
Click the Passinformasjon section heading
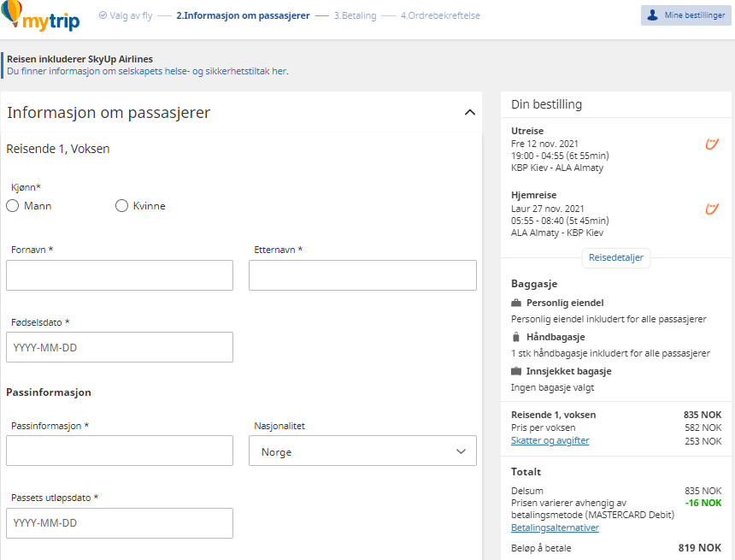[x=48, y=392]
